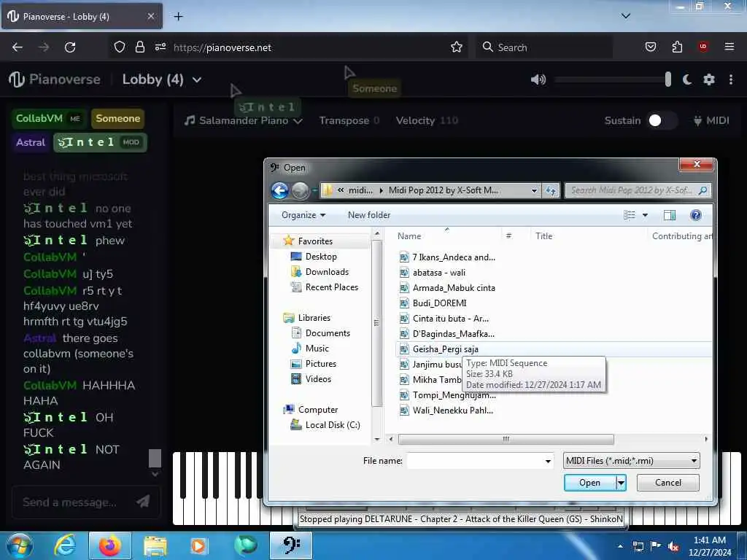Viewport: 747px width, 560px height.
Task: Click Back arrow in Open dialog
Action: click(280, 190)
